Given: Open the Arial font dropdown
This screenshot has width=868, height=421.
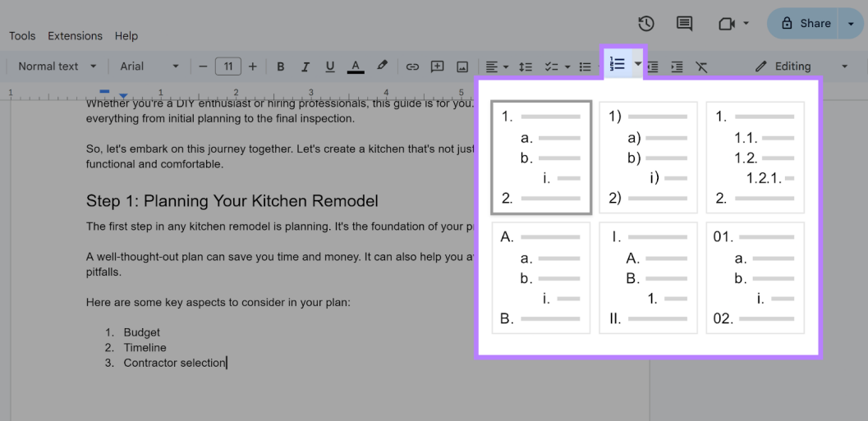Looking at the screenshot, I should (149, 66).
